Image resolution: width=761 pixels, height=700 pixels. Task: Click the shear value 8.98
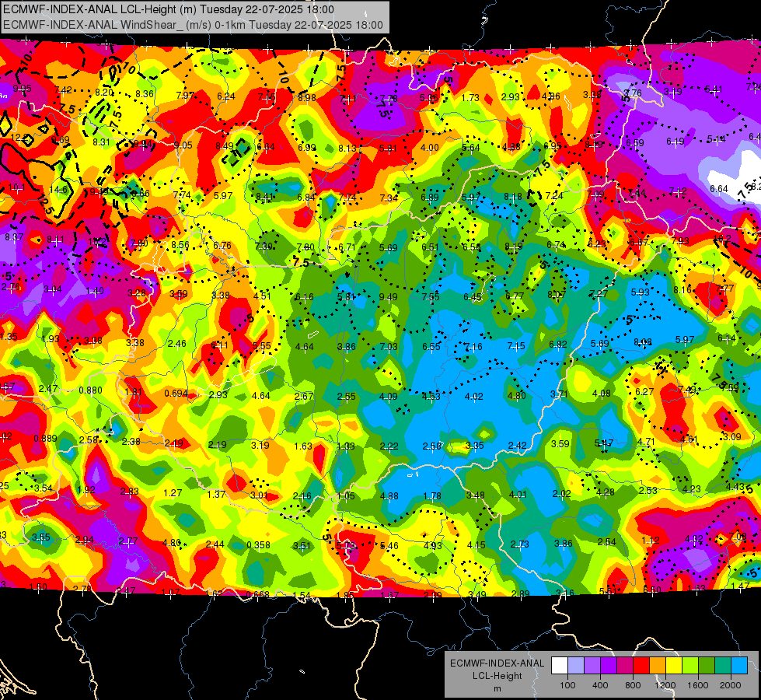point(307,98)
